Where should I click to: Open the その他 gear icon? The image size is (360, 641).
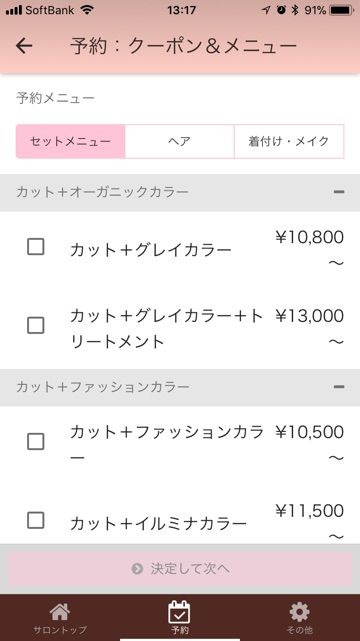coord(299,612)
